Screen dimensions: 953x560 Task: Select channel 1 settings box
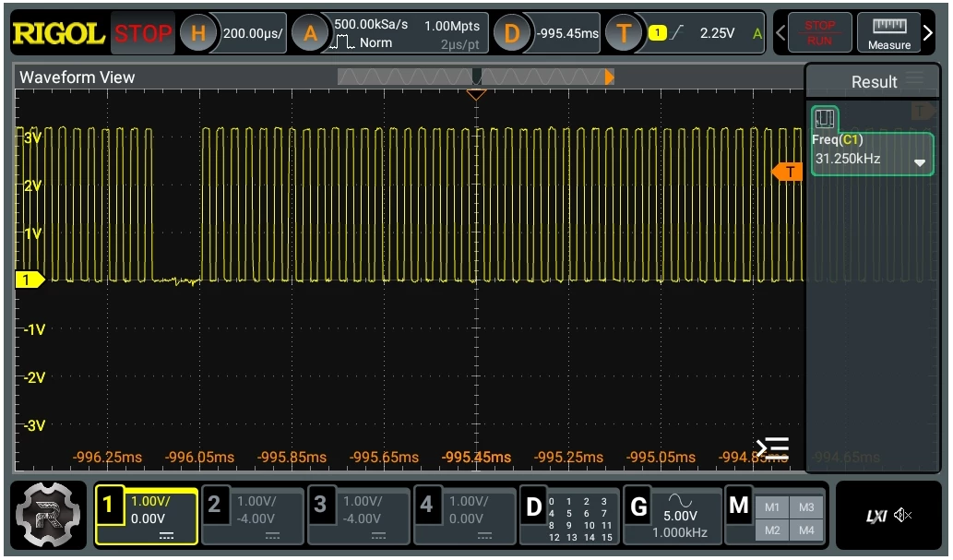coord(147,516)
